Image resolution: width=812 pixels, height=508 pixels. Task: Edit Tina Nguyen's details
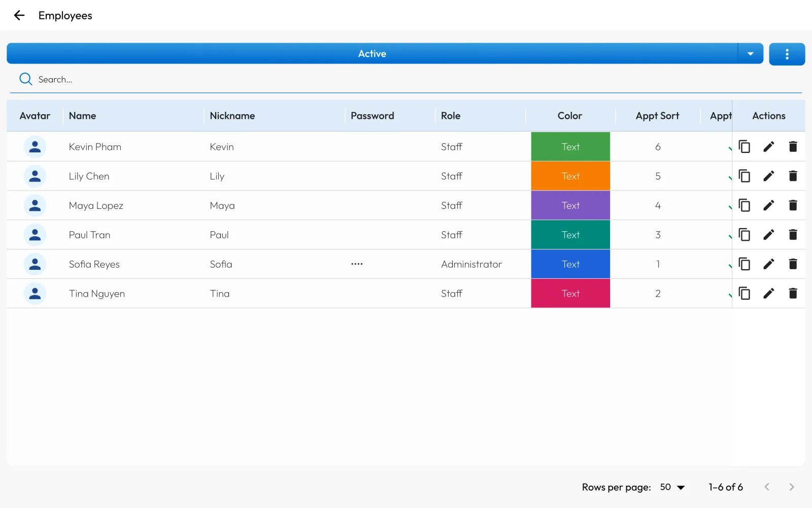click(x=769, y=294)
